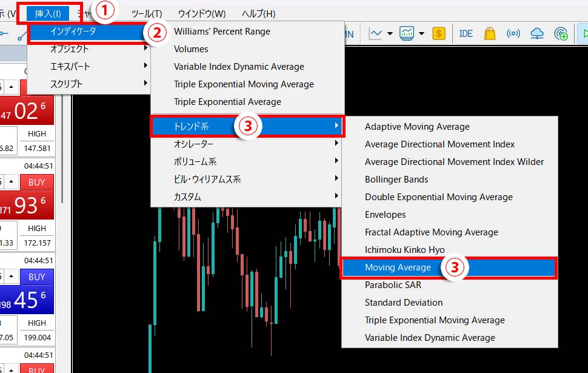The height and width of the screenshot is (373, 588).
Task: Open the cloud hosting icon
Action: [537, 34]
